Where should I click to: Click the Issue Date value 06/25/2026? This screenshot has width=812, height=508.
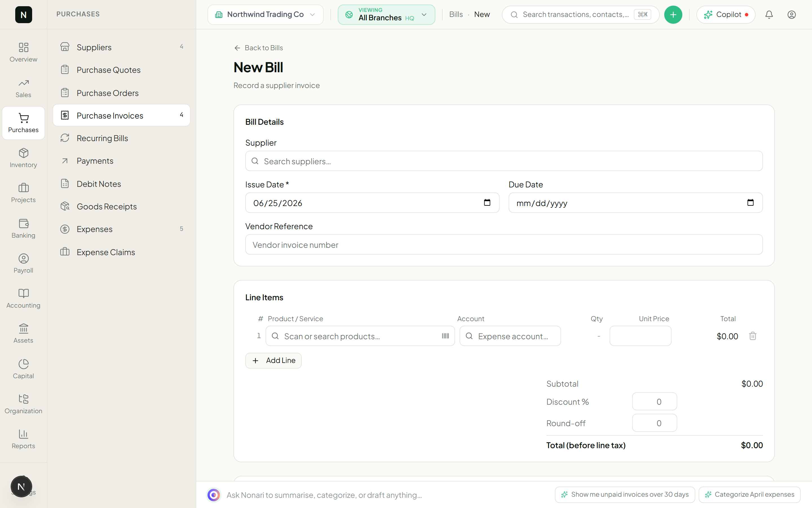(277, 203)
